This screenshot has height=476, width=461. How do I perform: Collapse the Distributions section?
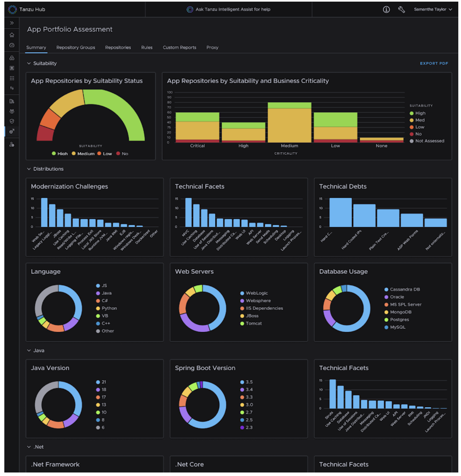tap(29, 169)
